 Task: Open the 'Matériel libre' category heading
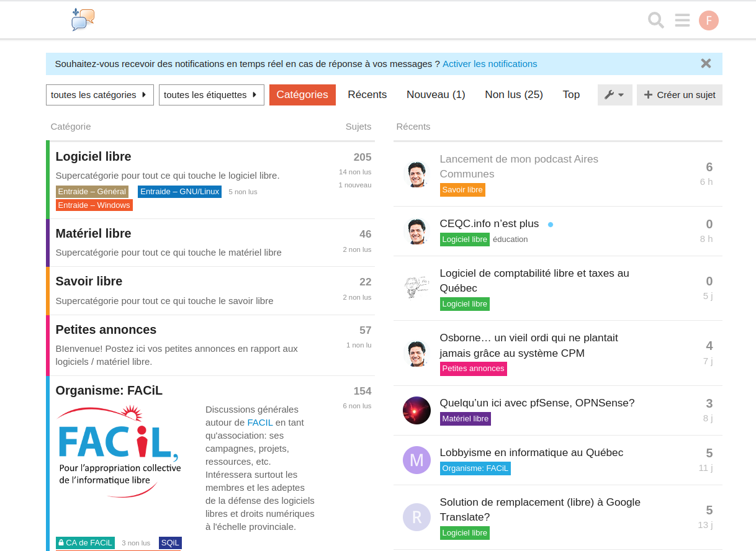point(94,233)
